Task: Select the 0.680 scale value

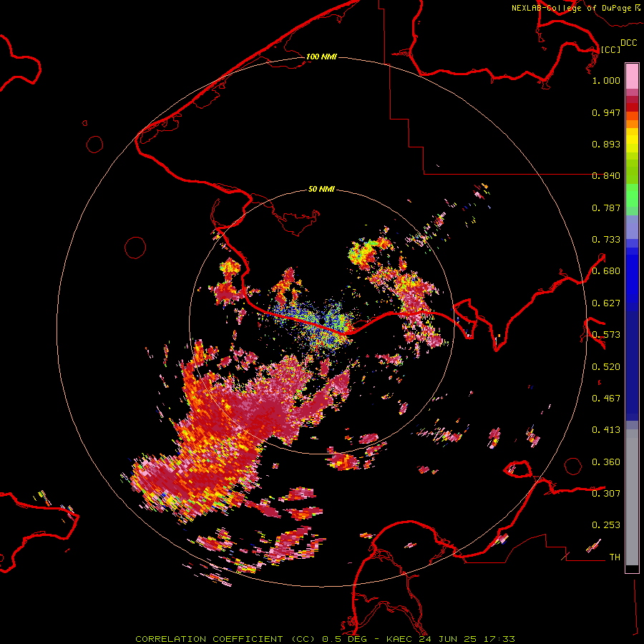Action: 606,271
